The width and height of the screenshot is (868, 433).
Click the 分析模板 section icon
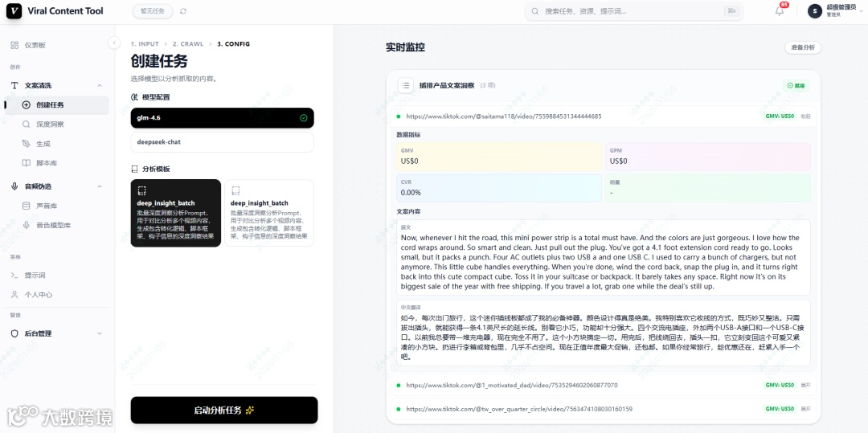pos(134,169)
